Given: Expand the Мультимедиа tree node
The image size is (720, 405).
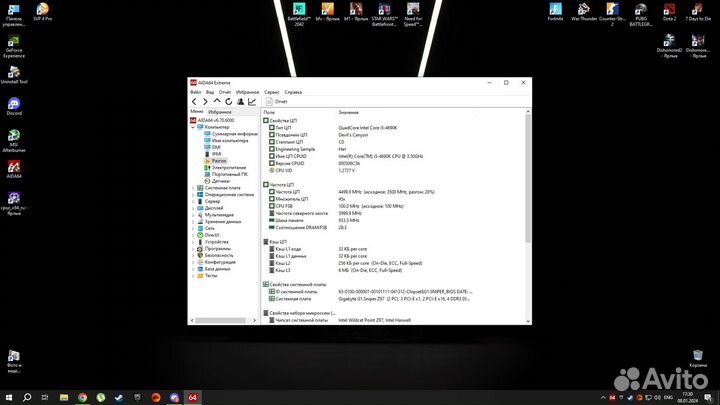Looking at the screenshot, I should (193, 215).
